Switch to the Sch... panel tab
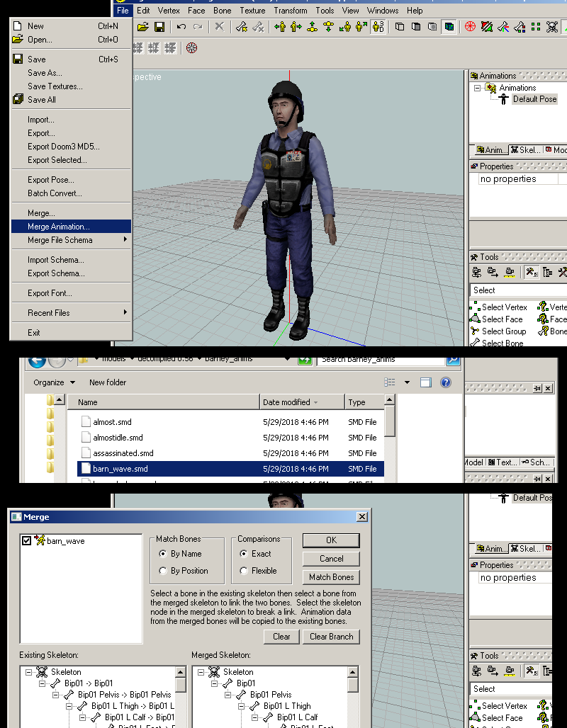This screenshot has height=728, width=567. click(x=537, y=462)
